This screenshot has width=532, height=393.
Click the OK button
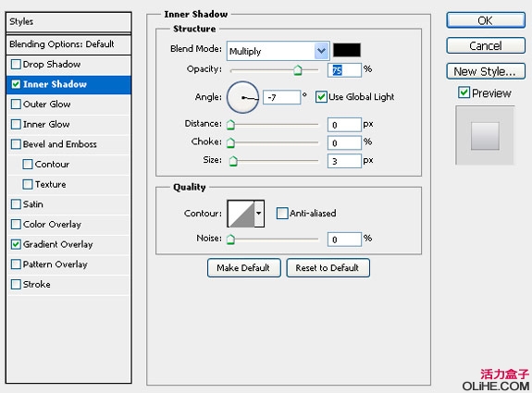pyautogui.click(x=486, y=20)
